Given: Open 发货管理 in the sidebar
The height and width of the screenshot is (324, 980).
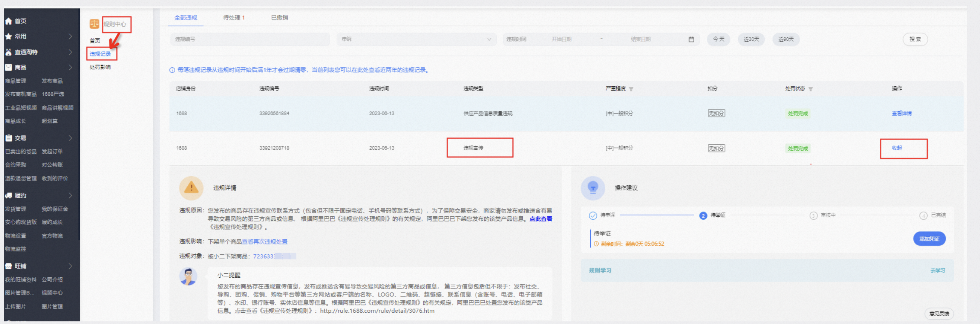Looking at the screenshot, I should 15,209.
